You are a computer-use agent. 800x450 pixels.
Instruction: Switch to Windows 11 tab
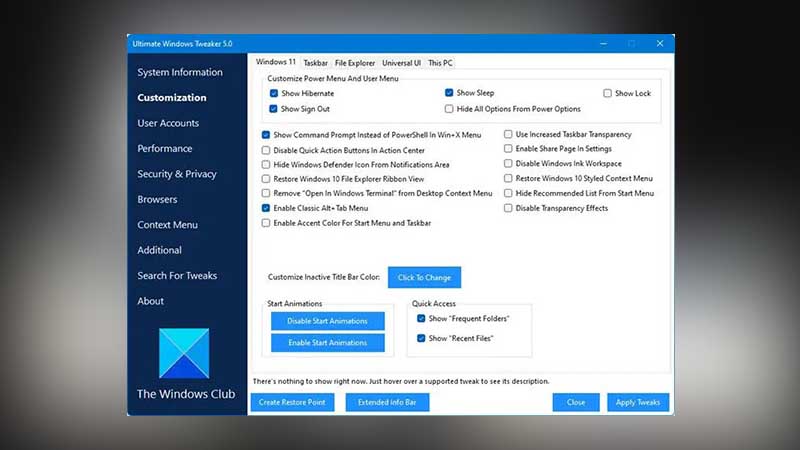point(276,62)
